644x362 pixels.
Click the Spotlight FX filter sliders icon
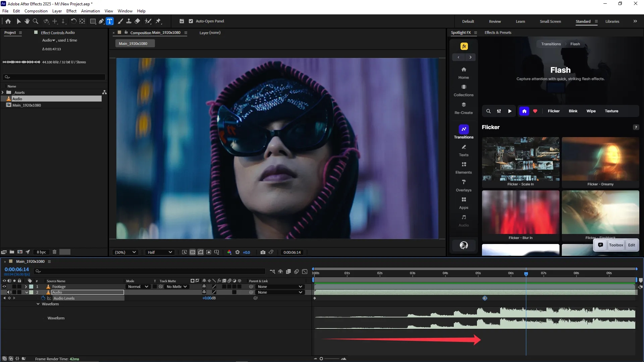pos(499,111)
